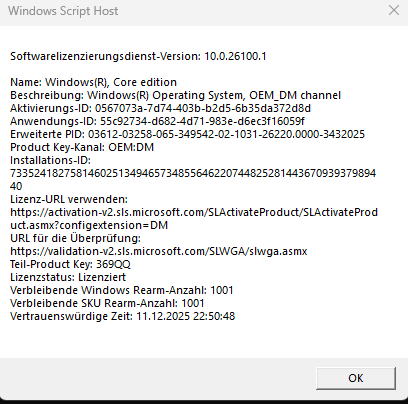The height and width of the screenshot is (404, 408).
Task: Click the validation-v2.sls.microsoft.com URL text
Action: click(x=159, y=251)
